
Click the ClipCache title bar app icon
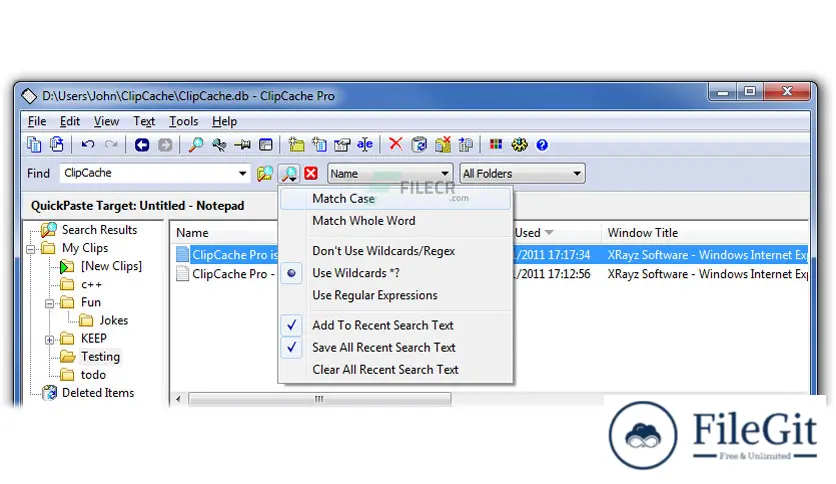tap(29, 96)
